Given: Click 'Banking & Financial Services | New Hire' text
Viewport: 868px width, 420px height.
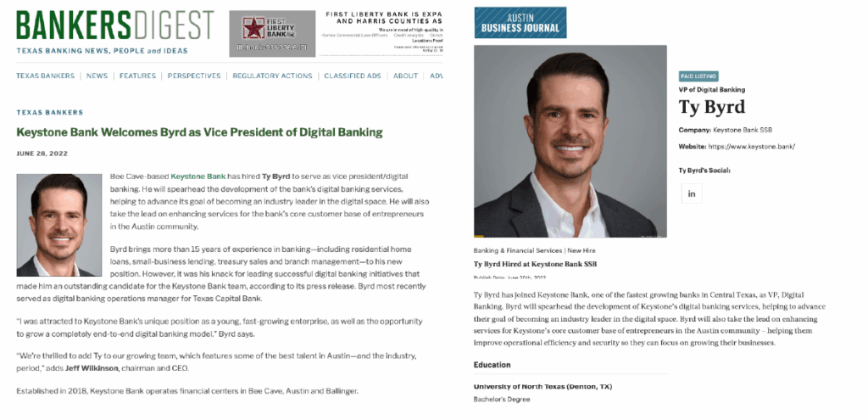Looking at the screenshot, I should coord(535,250).
